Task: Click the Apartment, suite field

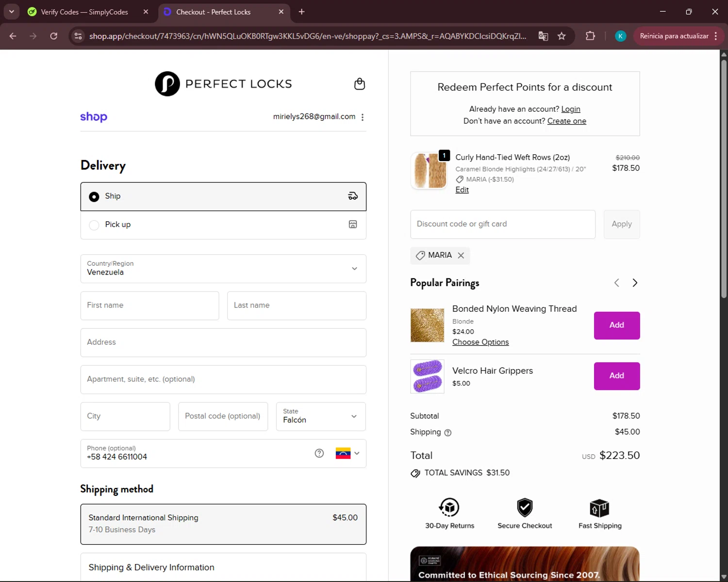Action: click(x=223, y=379)
